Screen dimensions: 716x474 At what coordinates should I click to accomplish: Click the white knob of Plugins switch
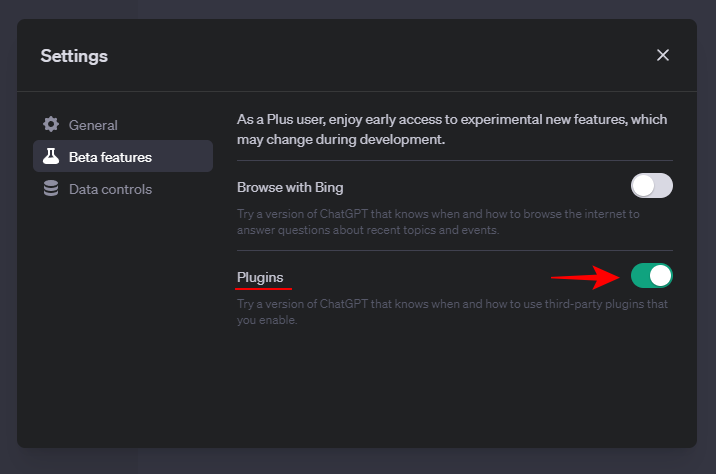point(660,275)
